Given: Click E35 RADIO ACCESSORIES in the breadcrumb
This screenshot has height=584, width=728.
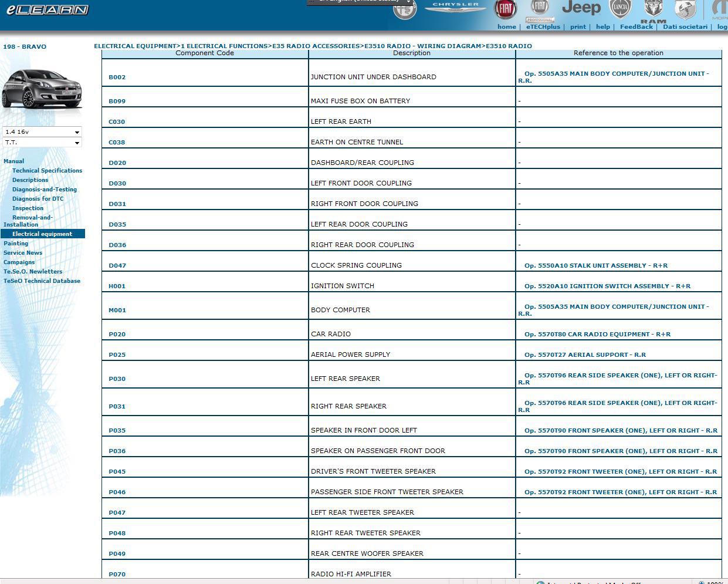Looking at the screenshot, I should pyautogui.click(x=316, y=46).
